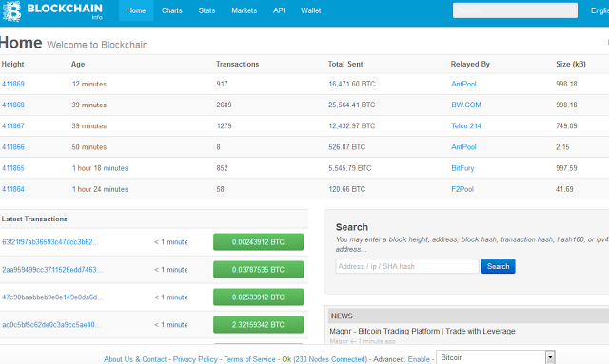Open transaction ac0c5bf5c62de0c3a9cc5ae40...

pos(51,325)
